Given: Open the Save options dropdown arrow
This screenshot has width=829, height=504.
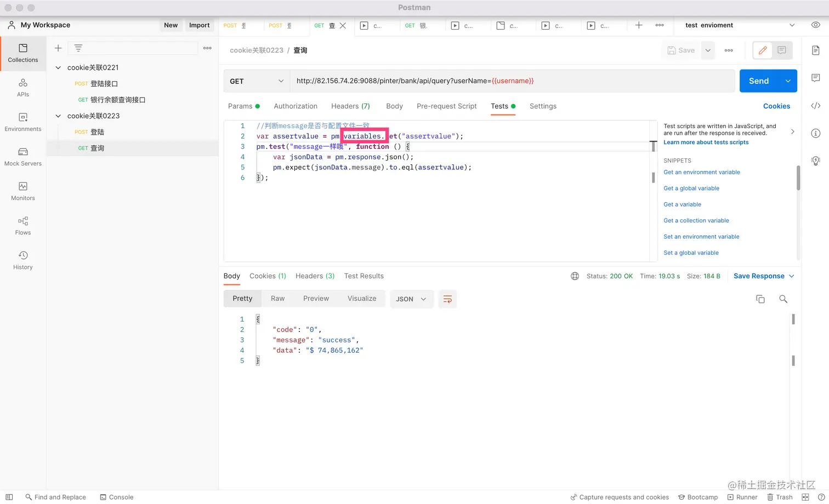Looking at the screenshot, I should coord(708,50).
